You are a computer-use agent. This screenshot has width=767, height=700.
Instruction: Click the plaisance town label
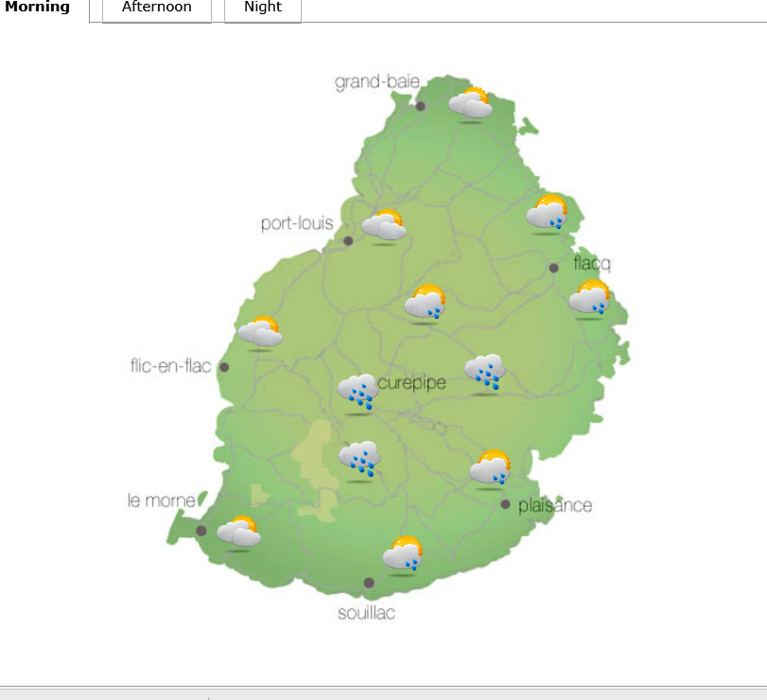tap(554, 505)
